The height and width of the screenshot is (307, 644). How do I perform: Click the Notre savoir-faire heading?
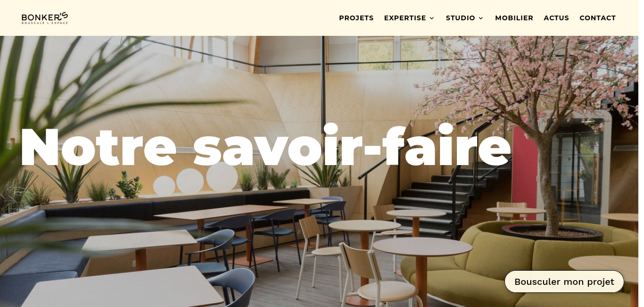(265, 146)
